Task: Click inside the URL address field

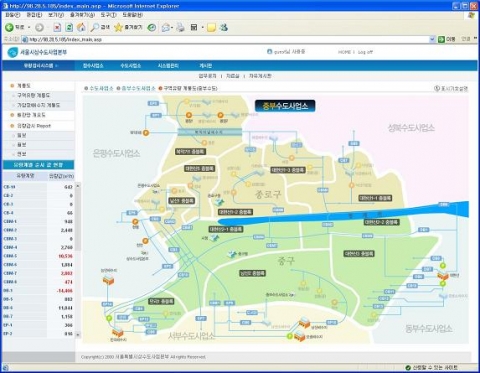Action: (x=227, y=39)
